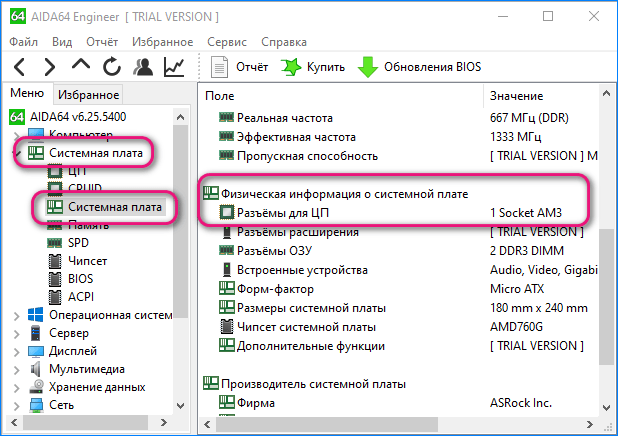Viewport: 618px width, 436px height.
Task: Select SPD in the tree
Action: click(x=78, y=243)
